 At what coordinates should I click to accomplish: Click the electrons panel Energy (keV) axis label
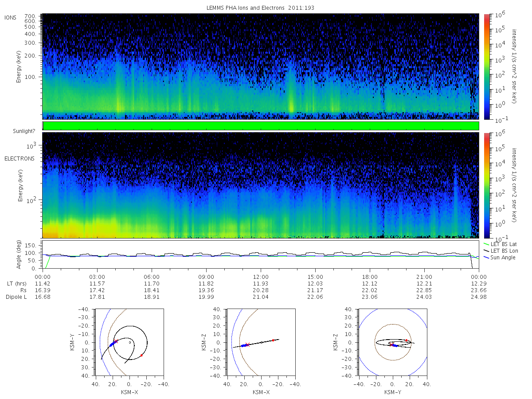click(x=20, y=185)
